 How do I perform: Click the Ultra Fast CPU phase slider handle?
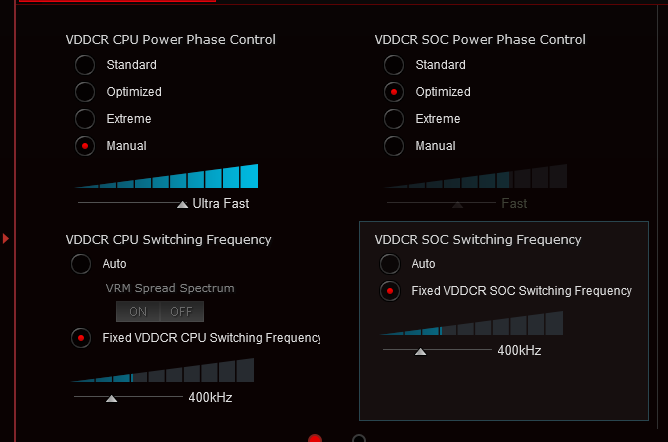point(182,204)
